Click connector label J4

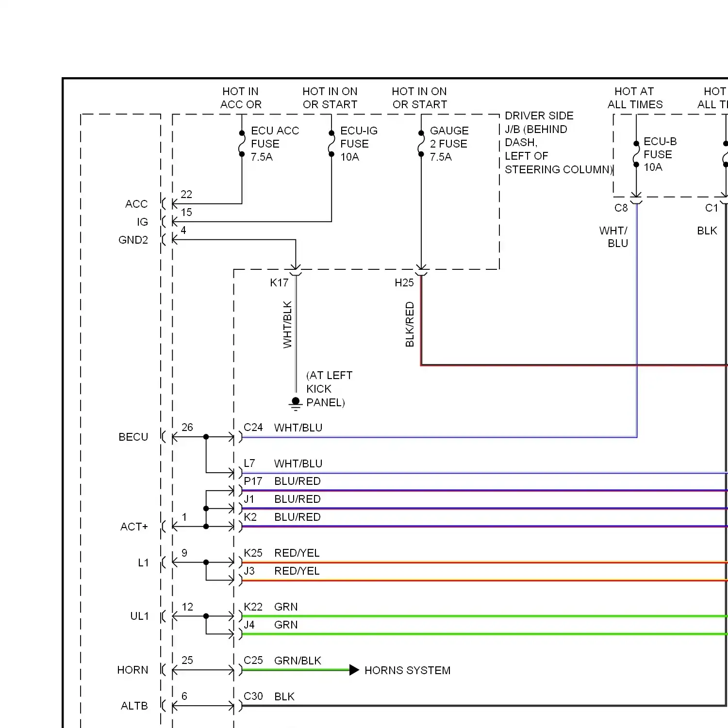tap(249, 625)
